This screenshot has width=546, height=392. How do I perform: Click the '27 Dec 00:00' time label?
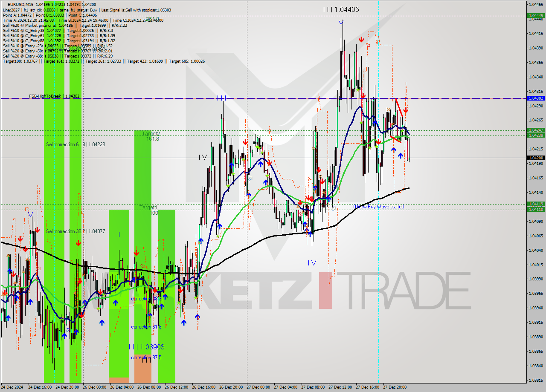coord(258,387)
